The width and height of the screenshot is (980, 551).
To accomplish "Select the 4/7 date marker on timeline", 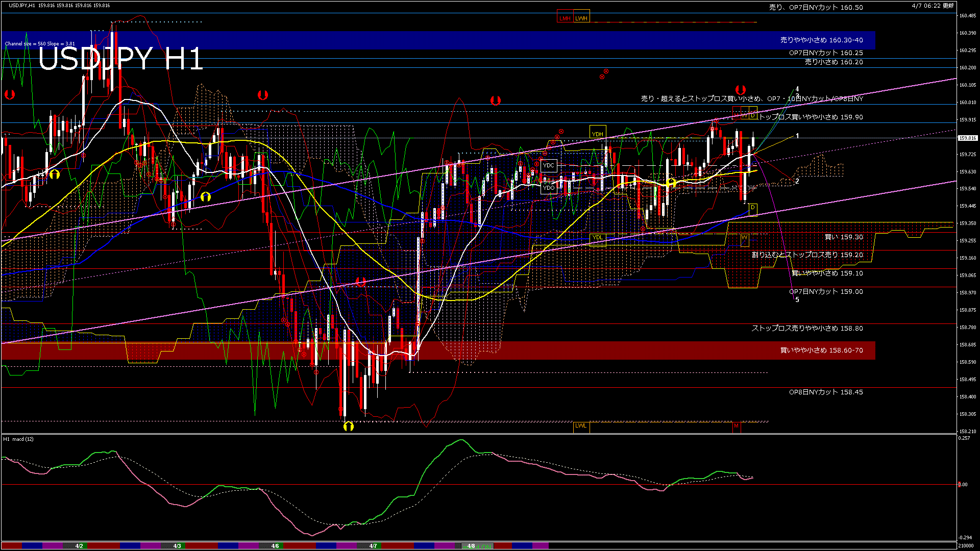I will [373, 546].
